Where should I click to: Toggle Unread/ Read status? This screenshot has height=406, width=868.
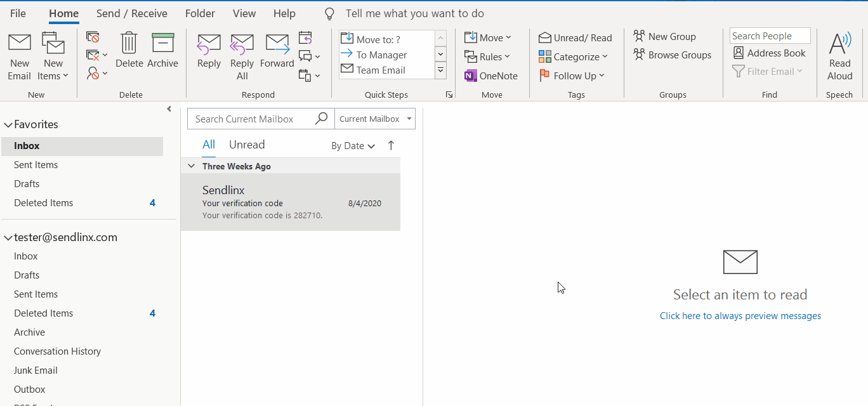coord(575,37)
